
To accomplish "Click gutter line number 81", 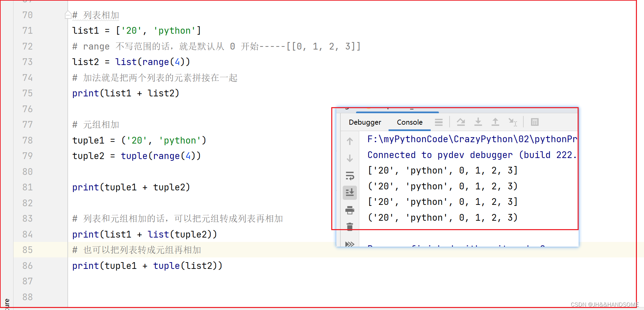I will coord(28,187).
